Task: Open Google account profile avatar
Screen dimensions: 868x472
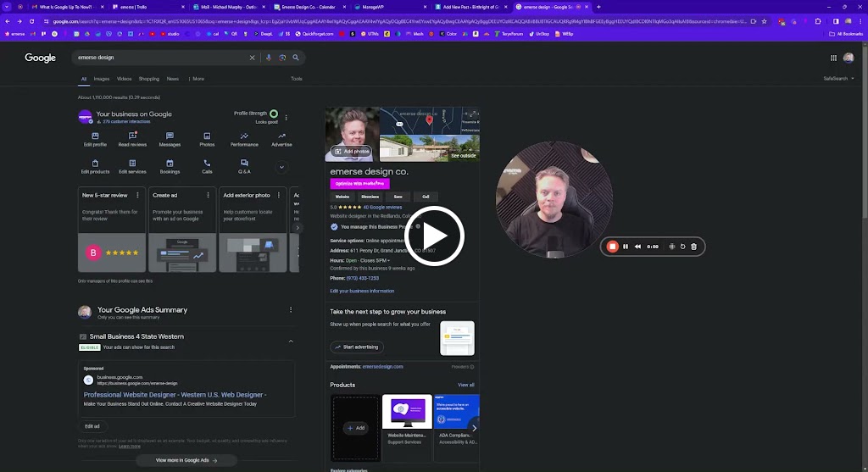Action: pos(848,58)
